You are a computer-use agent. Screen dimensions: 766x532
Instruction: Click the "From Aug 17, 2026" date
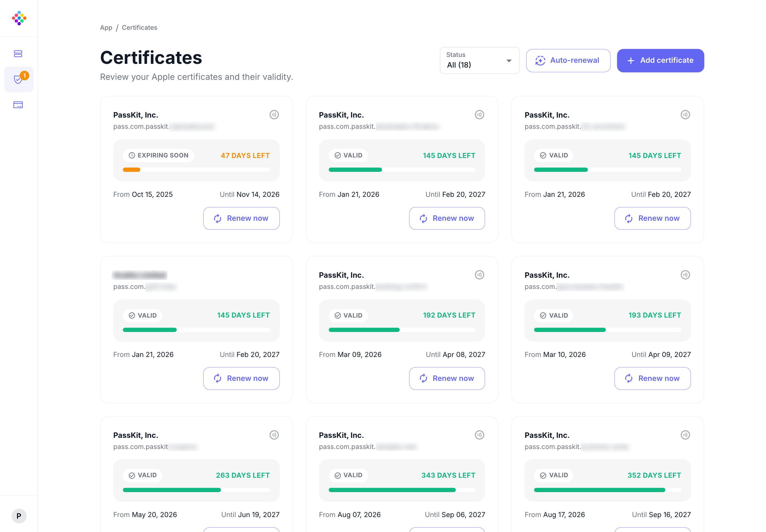pyautogui.click(x=555, y=515)
